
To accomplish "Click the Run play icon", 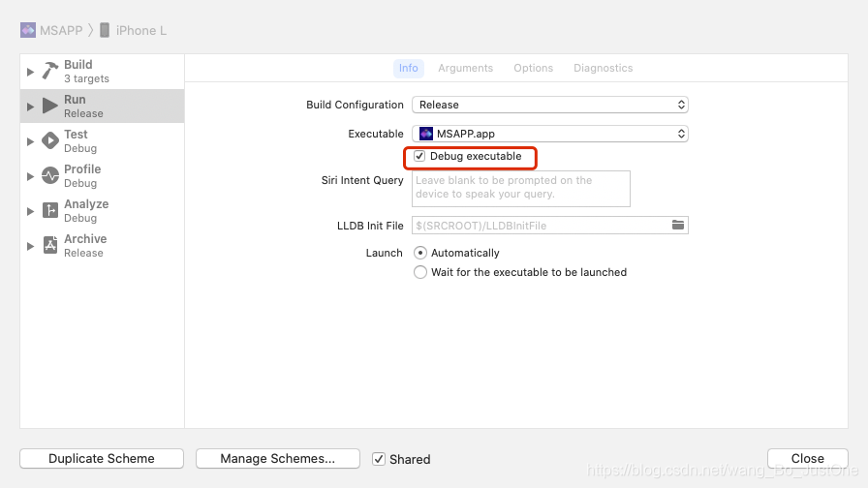I will tap(50, 106).
